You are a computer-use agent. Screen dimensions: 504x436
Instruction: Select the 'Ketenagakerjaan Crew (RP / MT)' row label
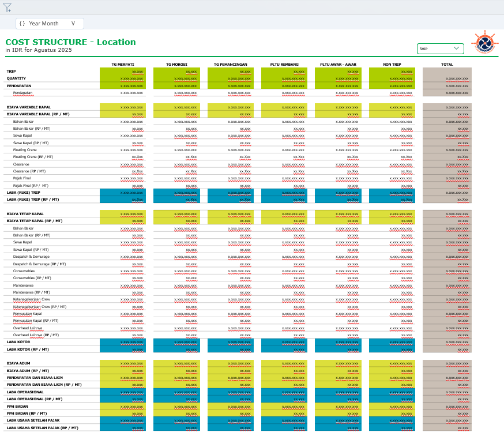[40, 307]
